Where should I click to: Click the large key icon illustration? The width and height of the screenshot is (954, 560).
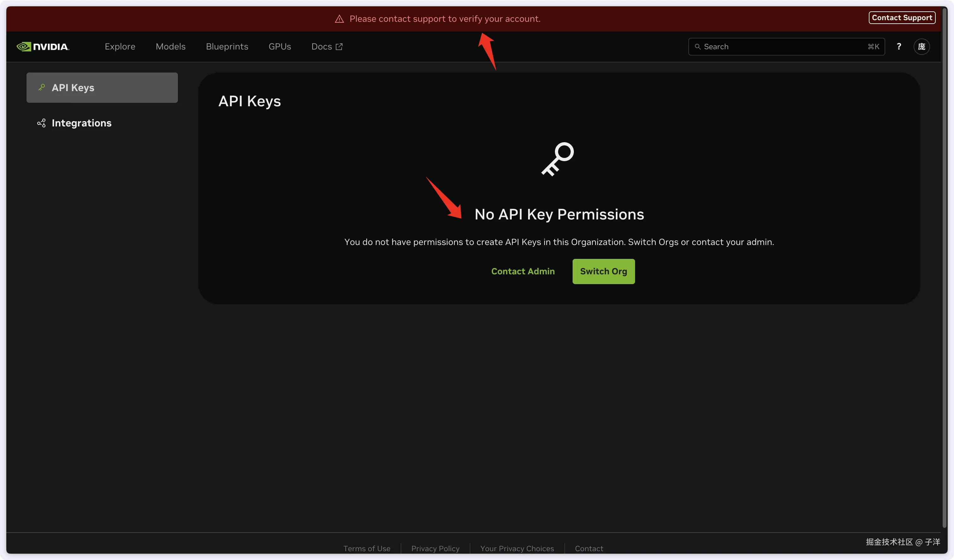tap(558, 159)
